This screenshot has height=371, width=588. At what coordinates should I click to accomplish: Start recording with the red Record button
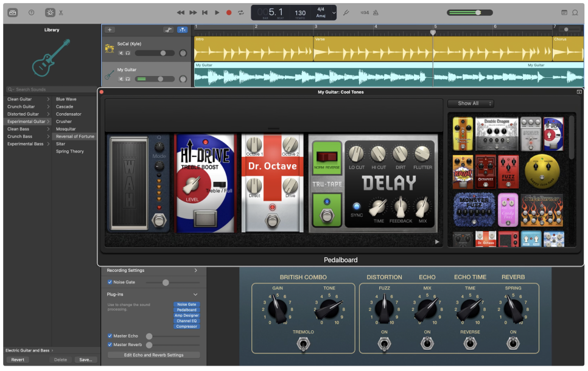229,12
